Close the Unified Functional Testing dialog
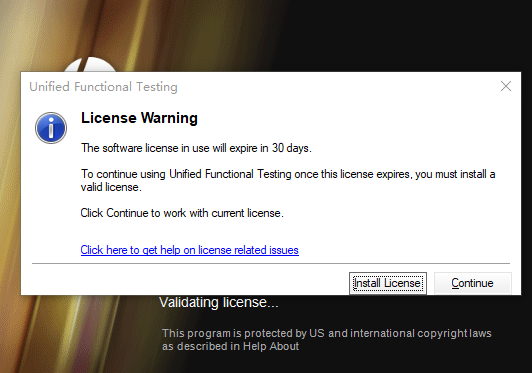 click(x=506, y=86)
